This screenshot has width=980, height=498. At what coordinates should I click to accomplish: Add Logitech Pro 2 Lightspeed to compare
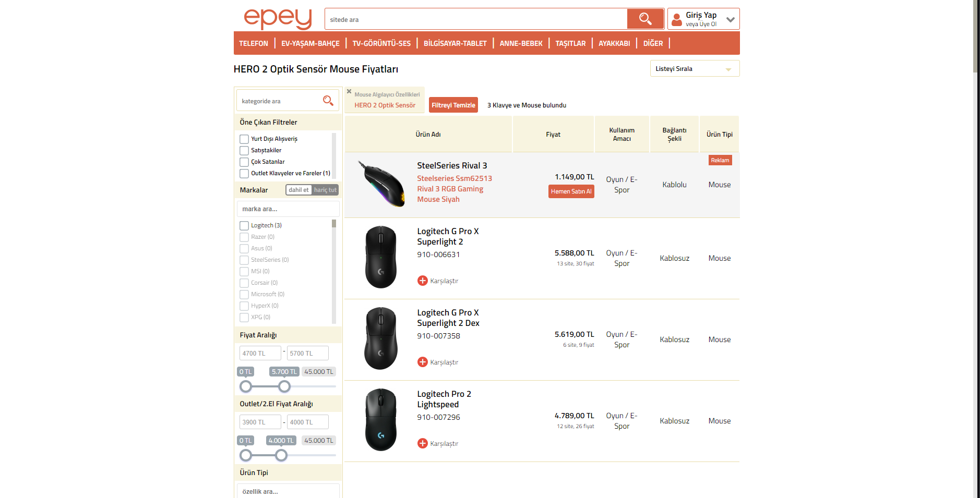(423, 443)
